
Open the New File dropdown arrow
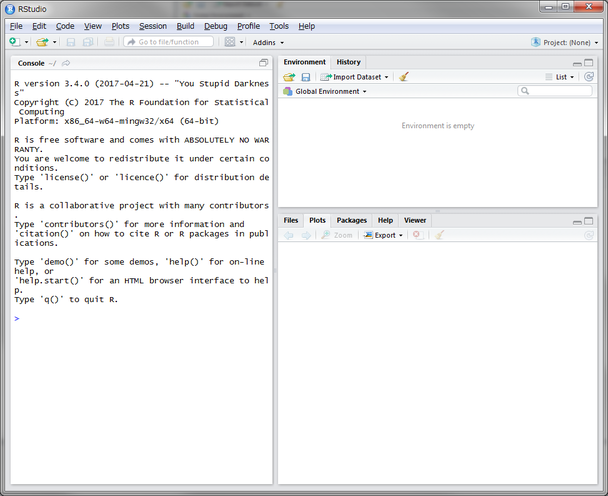pyautogui.click(x=26, y=42)
